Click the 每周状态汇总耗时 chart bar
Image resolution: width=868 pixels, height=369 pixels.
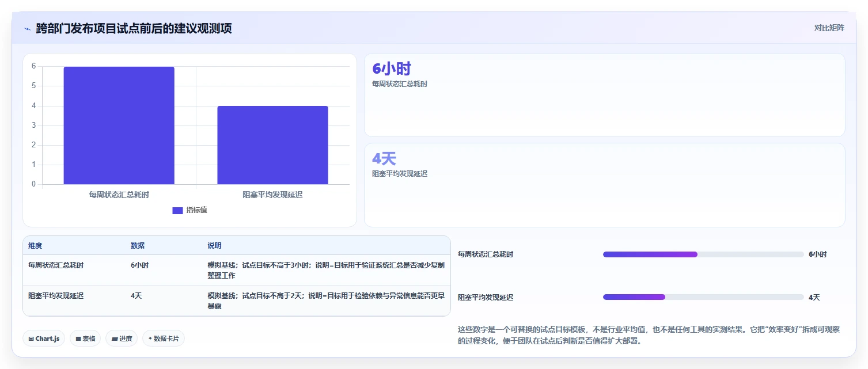119,125
